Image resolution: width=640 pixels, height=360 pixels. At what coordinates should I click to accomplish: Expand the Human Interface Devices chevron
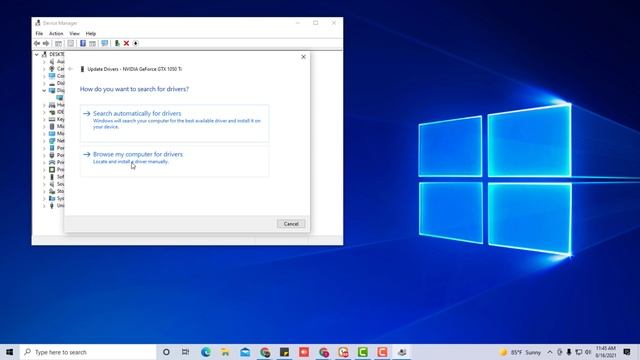coord(44,105)
